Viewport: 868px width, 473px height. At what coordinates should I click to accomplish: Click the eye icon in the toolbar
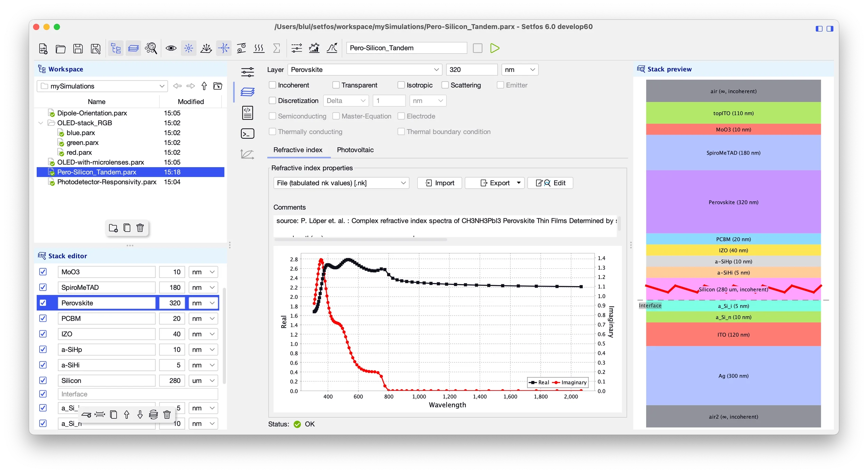171,48
